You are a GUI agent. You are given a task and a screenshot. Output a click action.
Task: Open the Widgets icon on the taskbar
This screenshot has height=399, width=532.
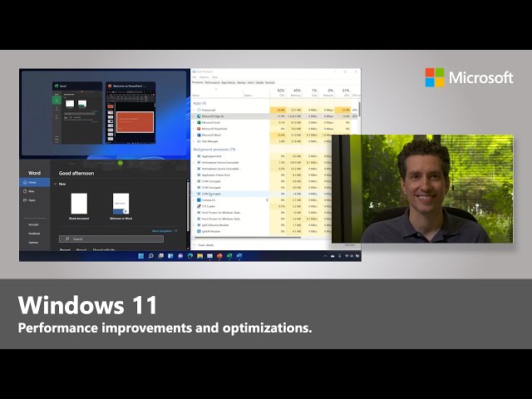[170, 256]
